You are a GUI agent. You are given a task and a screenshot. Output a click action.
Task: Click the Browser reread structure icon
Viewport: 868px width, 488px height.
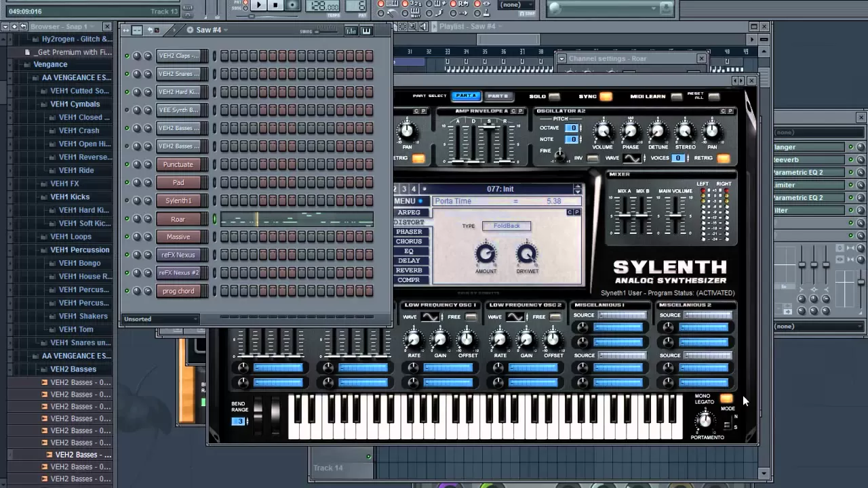[x=23, y=26]
